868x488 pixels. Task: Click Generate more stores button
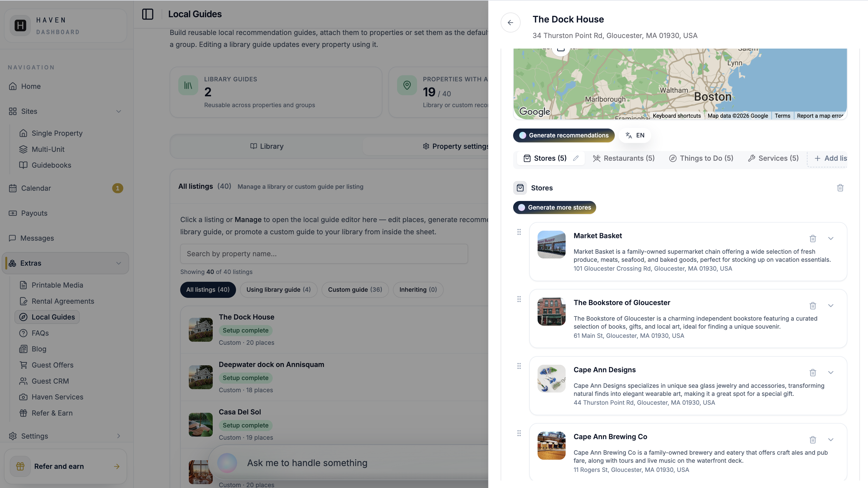click(x=555, y=207)
